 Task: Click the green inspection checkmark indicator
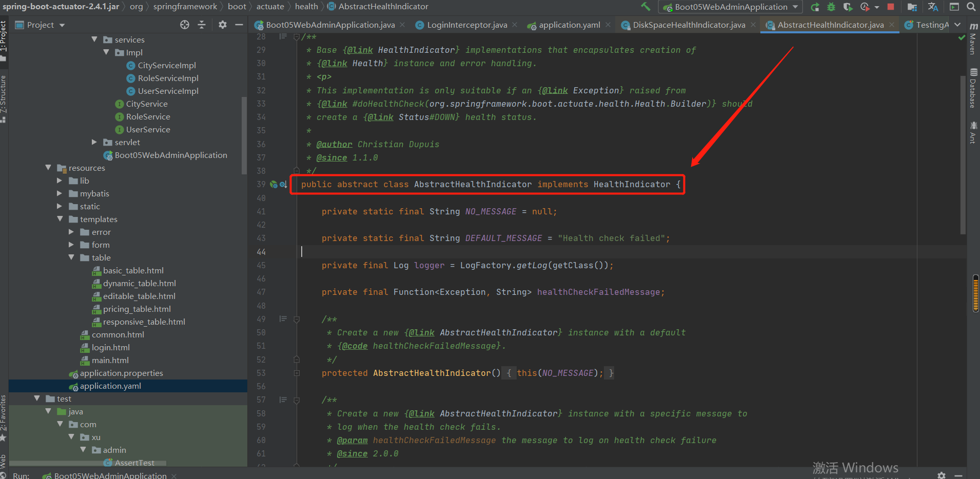click(962, 37)
